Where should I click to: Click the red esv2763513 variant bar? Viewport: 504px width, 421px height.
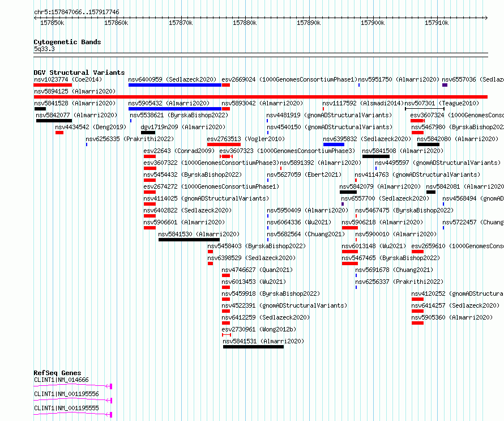click(224, 144)
